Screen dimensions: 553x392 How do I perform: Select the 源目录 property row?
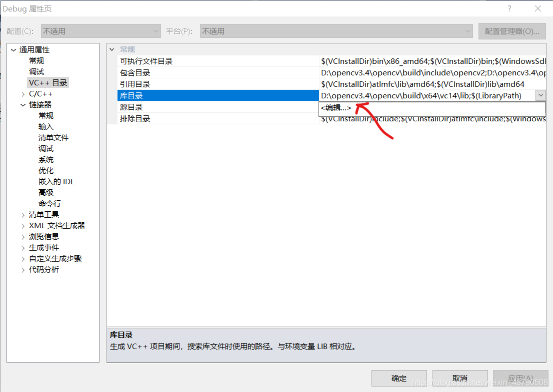[x=218, y=107]
